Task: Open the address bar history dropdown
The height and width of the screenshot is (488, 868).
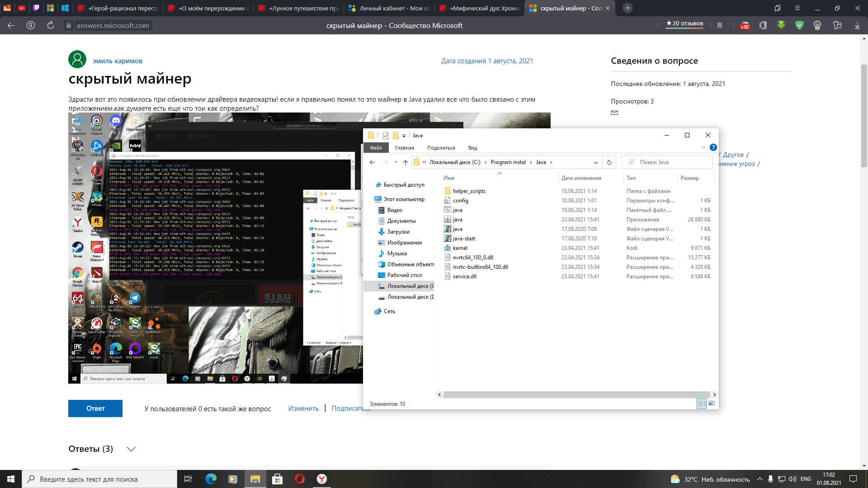Action: (x=596, y=162)
